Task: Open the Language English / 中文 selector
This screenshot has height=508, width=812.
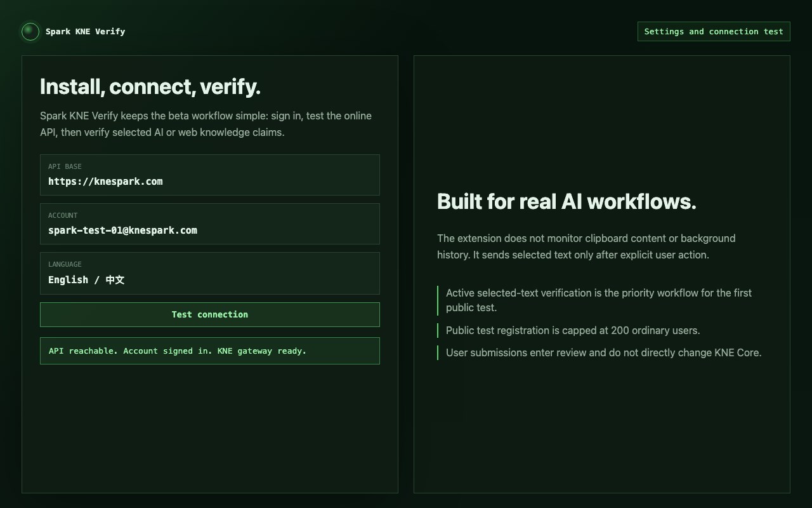Action: click(210, 274)
